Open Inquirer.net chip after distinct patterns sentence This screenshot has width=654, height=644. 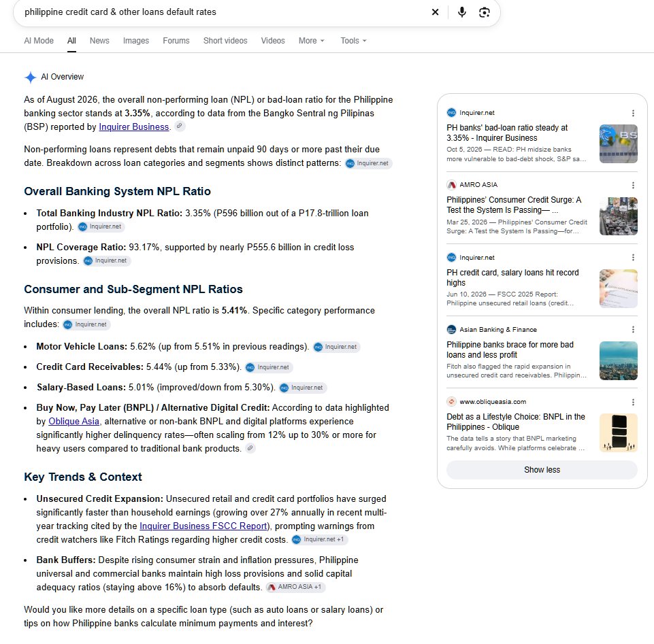368,163
